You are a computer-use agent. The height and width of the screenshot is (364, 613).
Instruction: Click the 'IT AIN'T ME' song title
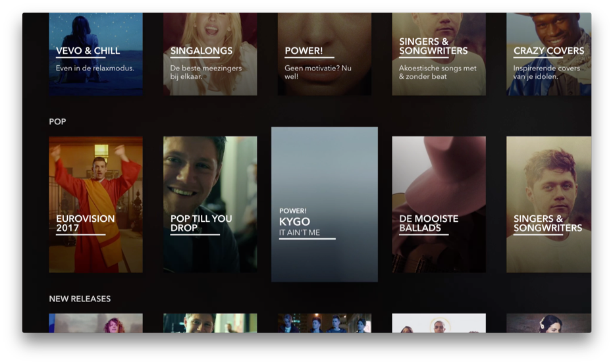(300, 232)
